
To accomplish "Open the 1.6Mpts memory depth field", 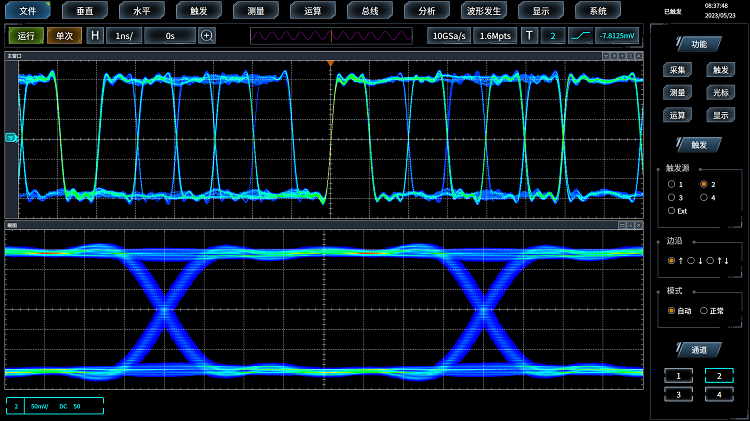I will 495,36.
